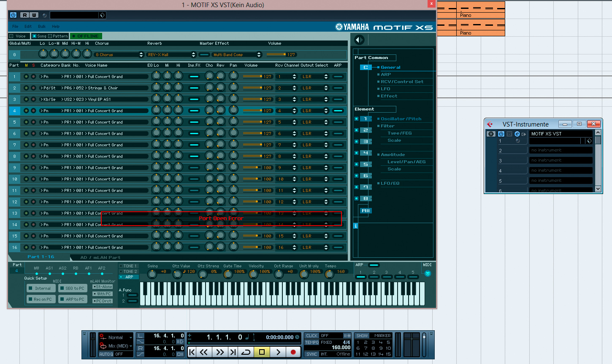
Task: Open the File menu in MOTIF editor
Action: (15, 26)
